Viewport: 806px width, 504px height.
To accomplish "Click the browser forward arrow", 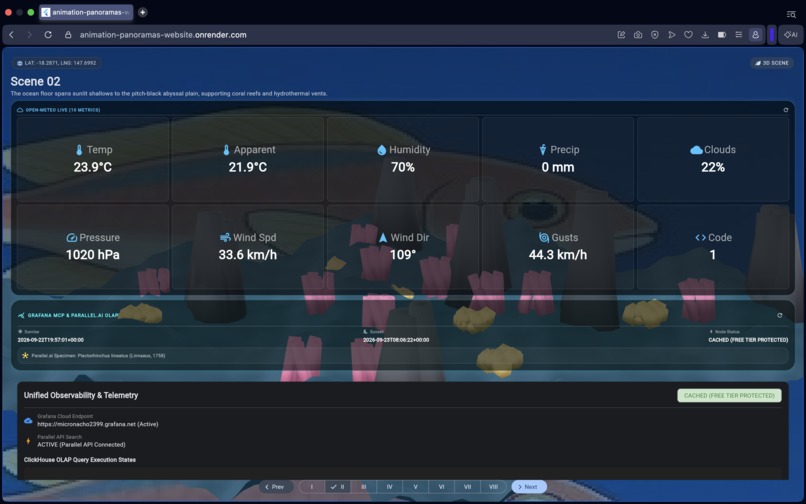I will 29,35.
